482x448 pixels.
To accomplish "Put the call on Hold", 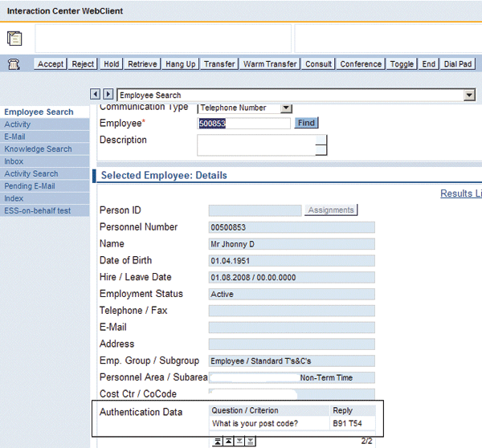I will (x=112, y=64).
